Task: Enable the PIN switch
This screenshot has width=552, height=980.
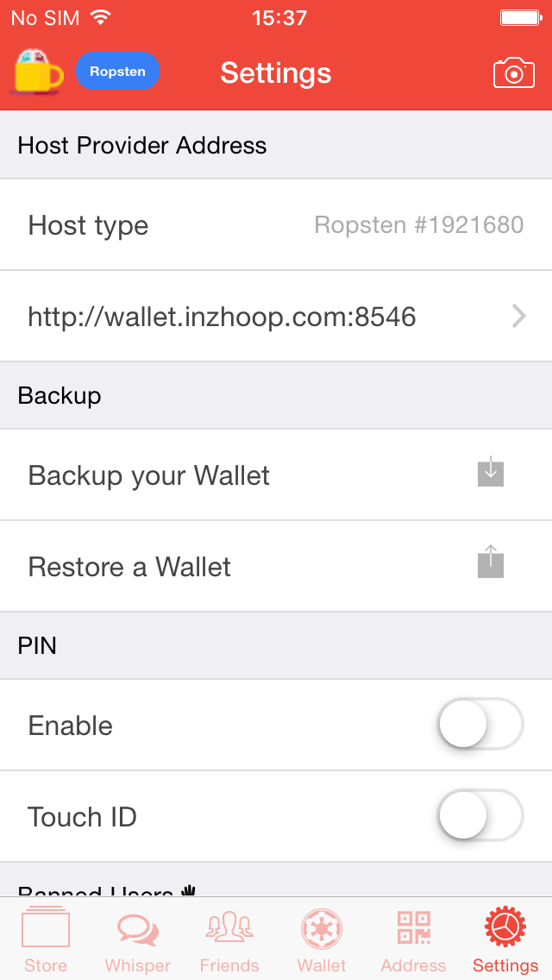Action: (480, 725)
